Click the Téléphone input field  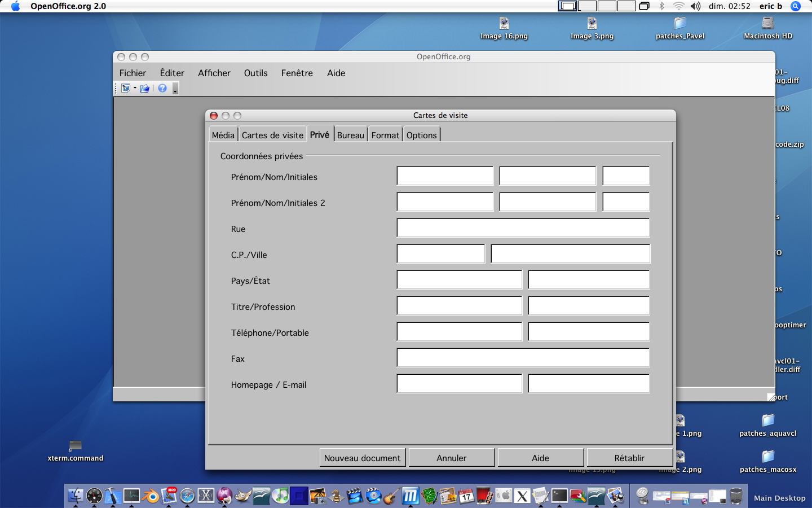(x=460, y=332)
